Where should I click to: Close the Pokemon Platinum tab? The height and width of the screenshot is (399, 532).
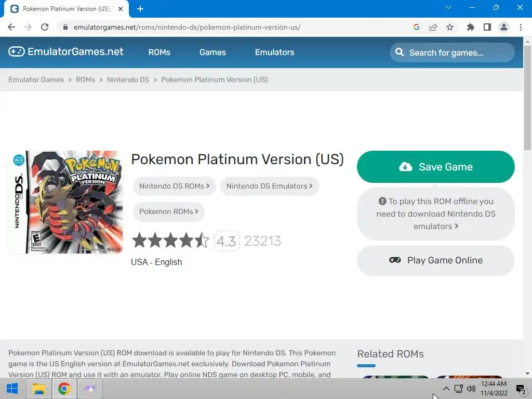[x=121, y=9]
